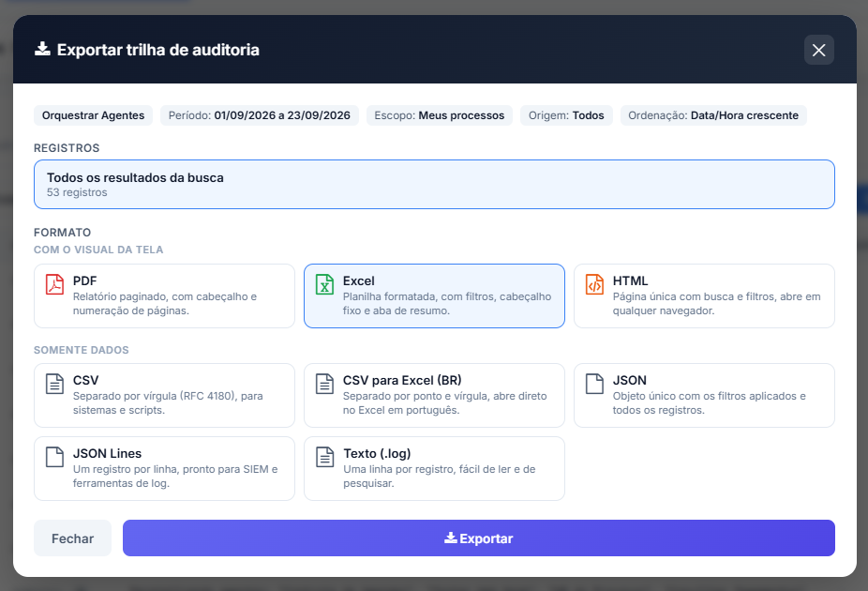Viewport: 868px width, 591px height.
Task: Click the JSON Lines file icon
Action: [x=54, y=457]
